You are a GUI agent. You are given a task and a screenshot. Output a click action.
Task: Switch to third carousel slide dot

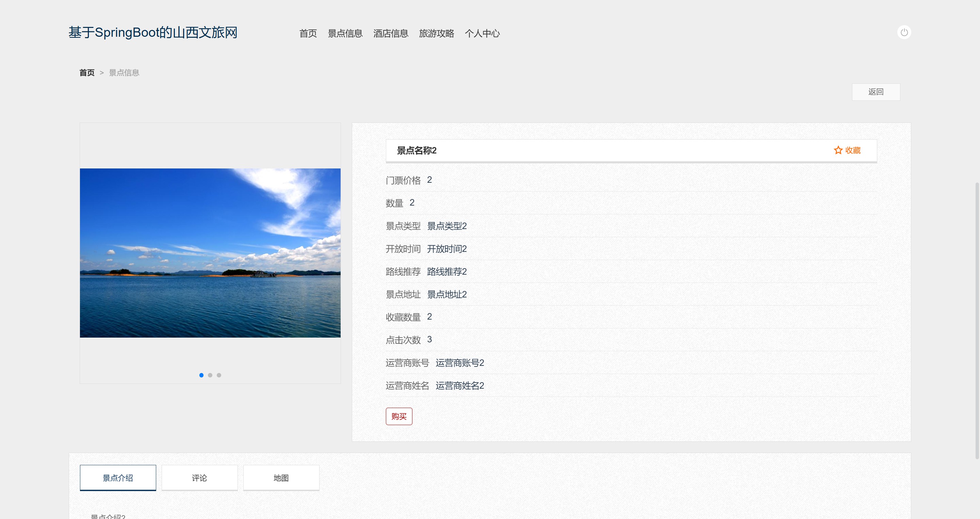(x=219, y=375)
